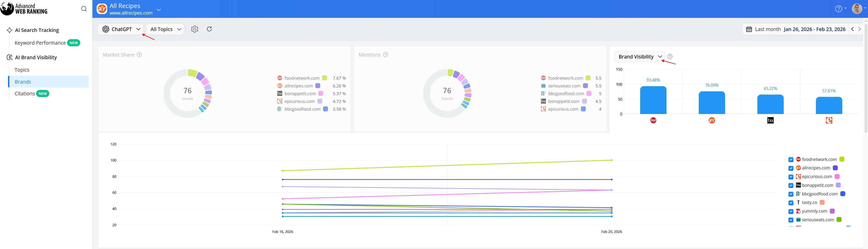Uncheck bonappetit.com in chart legend
Screen dimensions: 868x249
pos(791,186)
